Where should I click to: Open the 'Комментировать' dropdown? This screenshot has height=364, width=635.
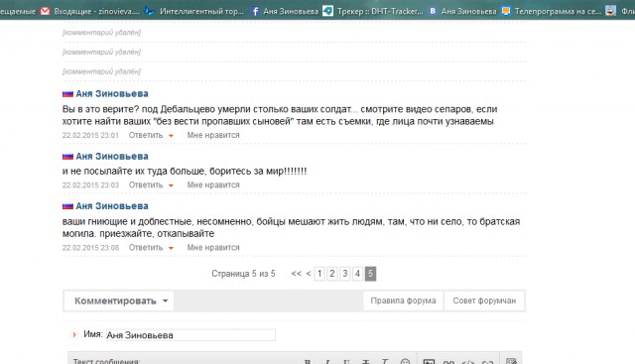(119, 301)
